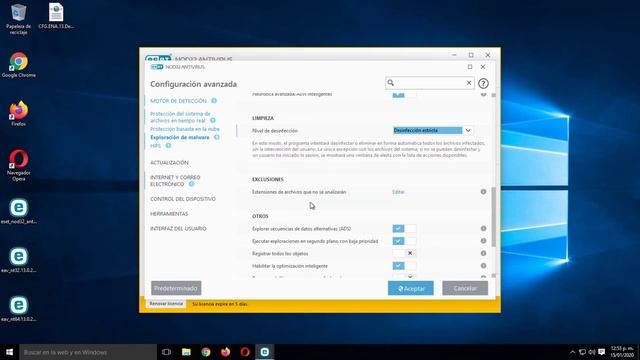
Task: Open Opera from the taskbar
Action: point(245,352)
